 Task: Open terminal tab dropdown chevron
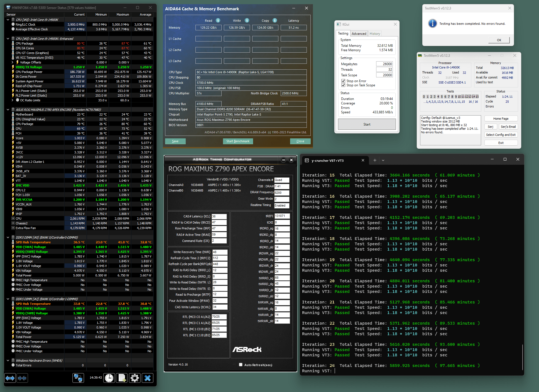click(383, 160)
